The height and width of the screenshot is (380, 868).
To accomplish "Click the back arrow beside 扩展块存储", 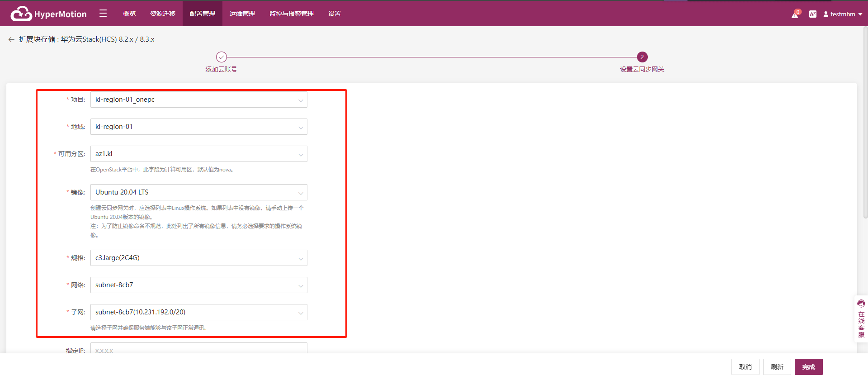I will [x=11, y=39].
